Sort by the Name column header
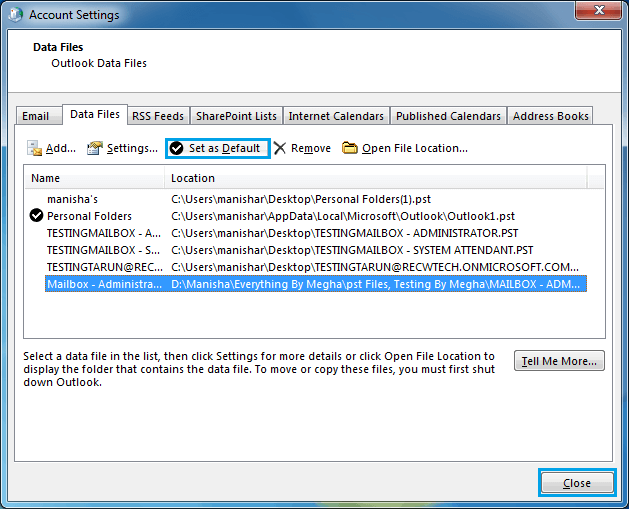The image size is (629, 509). click(x=95, y=178)
